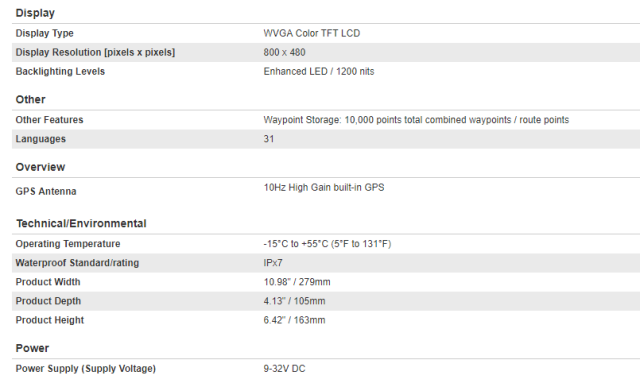Click the IPx7 waterproof rating value
The image size is (640, 387).
pos(273,263)
